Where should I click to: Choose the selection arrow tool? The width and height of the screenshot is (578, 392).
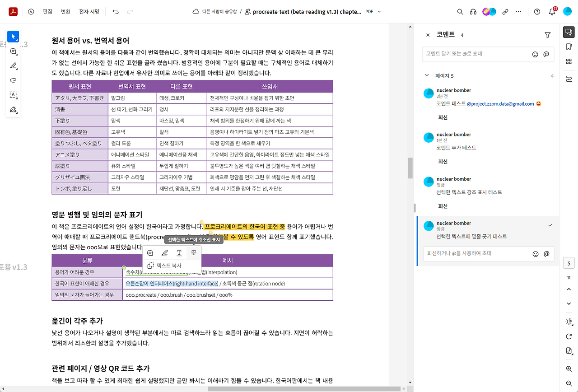(13, 37)
